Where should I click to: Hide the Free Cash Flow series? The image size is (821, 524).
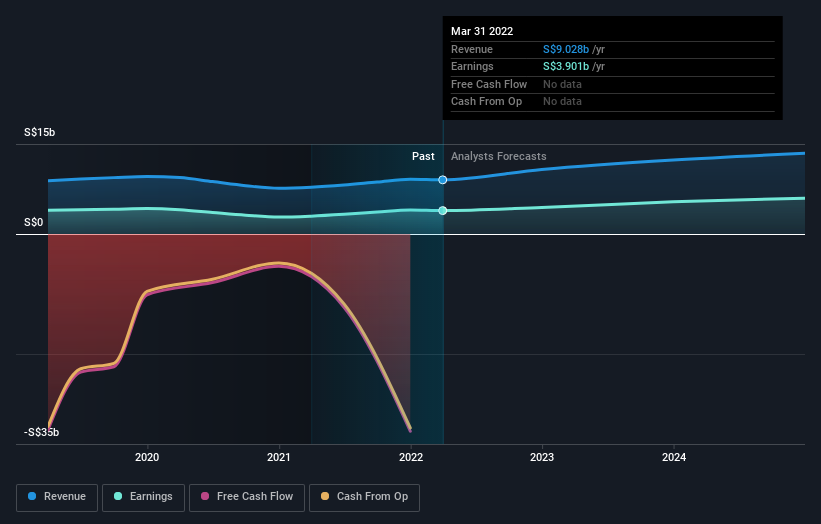[x=244, y=496]
